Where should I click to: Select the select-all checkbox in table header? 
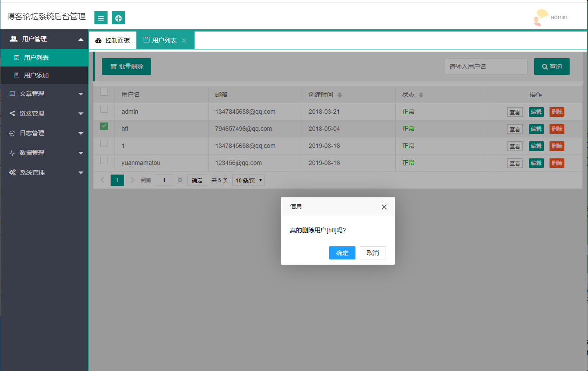pyautogui.click(x=104, y=92)
